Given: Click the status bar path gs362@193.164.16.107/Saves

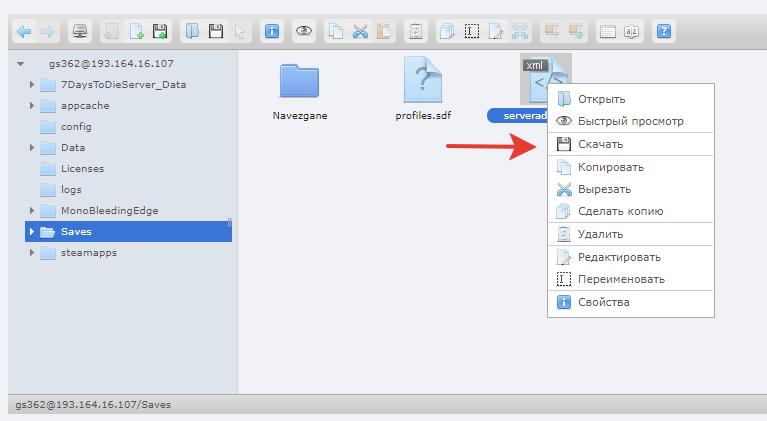Looking at the screenshot, I should tap(93, 405).
